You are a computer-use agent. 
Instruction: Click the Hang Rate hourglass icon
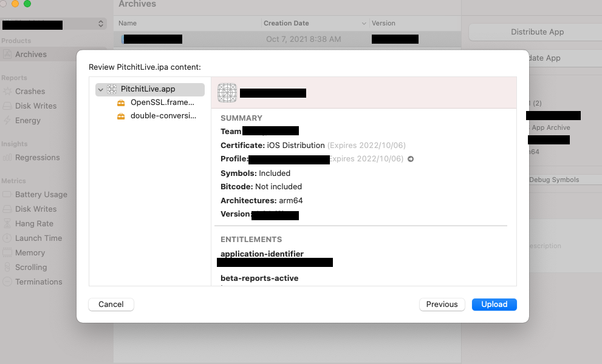tap(7, 224)
